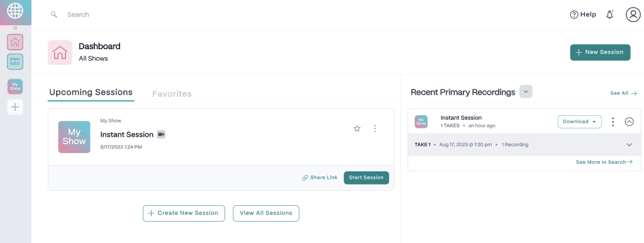Open Instant Session card options menu

click(x=375, y=128)
